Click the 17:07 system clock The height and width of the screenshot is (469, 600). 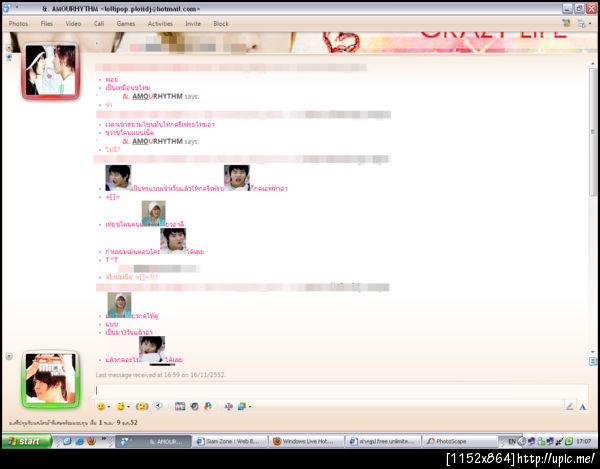[584, 441]
